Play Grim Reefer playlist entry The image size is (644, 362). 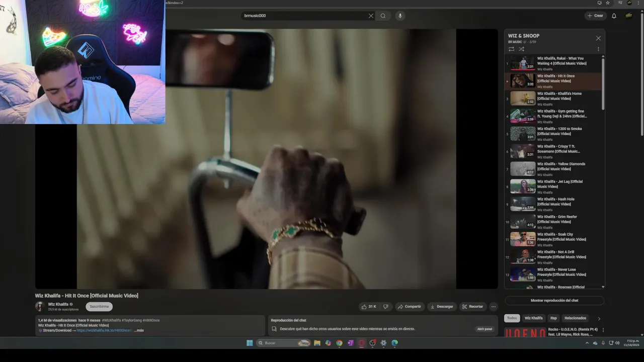(x=552, y=222)
